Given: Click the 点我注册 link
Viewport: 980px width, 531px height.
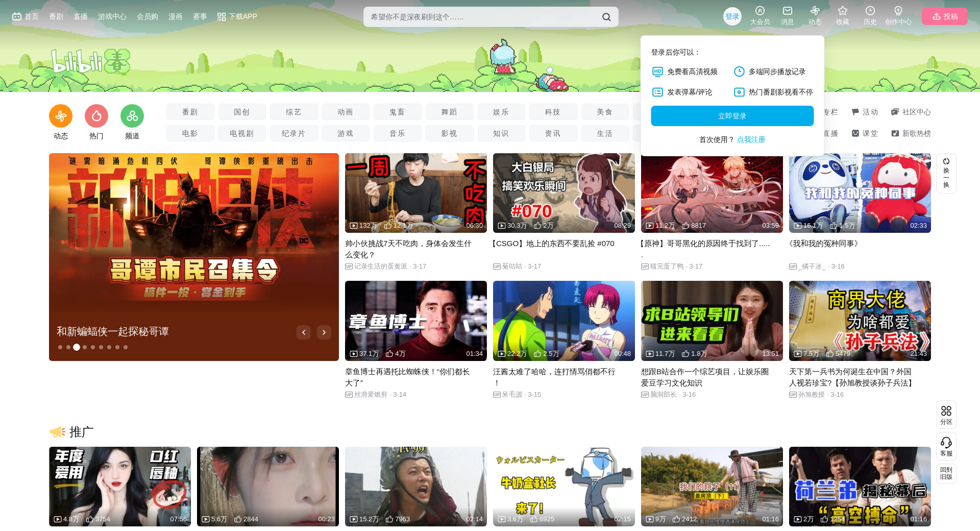Looking at the screenshot, I should coord(751,139).
